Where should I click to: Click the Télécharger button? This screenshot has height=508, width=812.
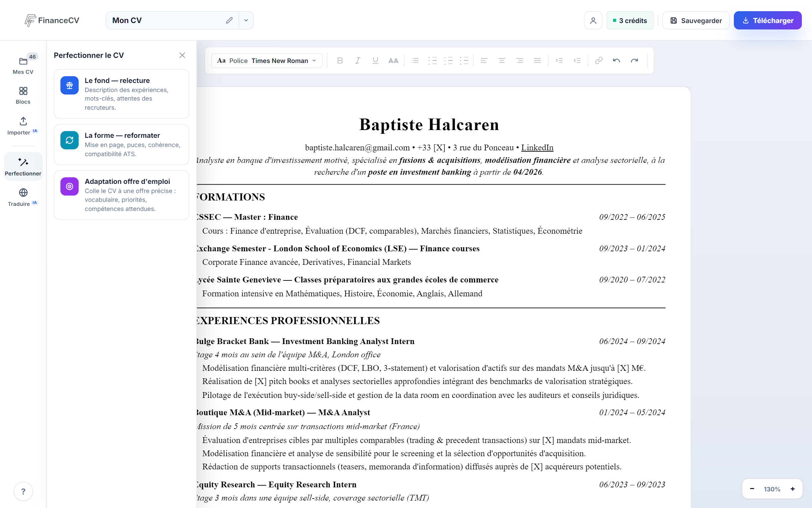[768, 21]
